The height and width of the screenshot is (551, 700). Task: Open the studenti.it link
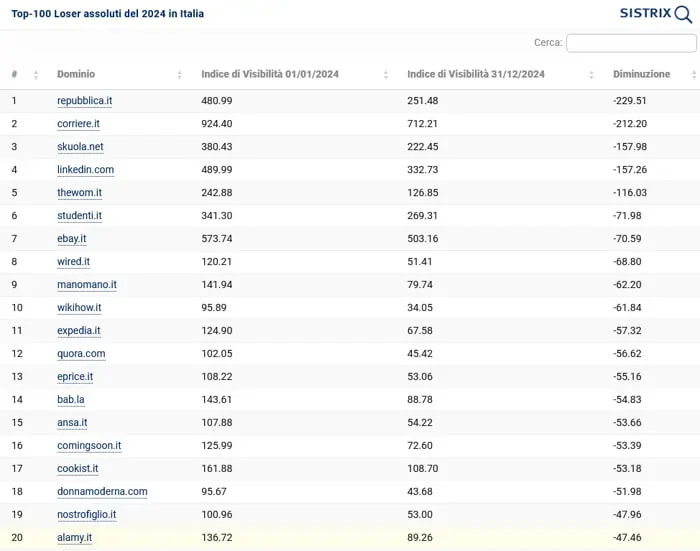tap(79, 216)
